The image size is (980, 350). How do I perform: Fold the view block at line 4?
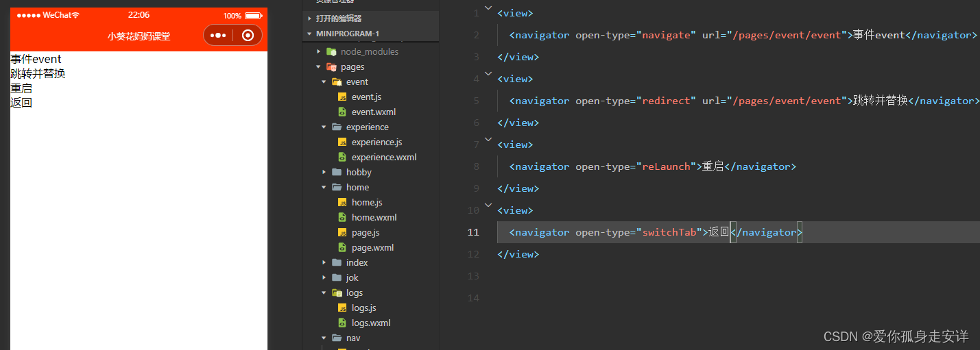(x=488, y=73)
